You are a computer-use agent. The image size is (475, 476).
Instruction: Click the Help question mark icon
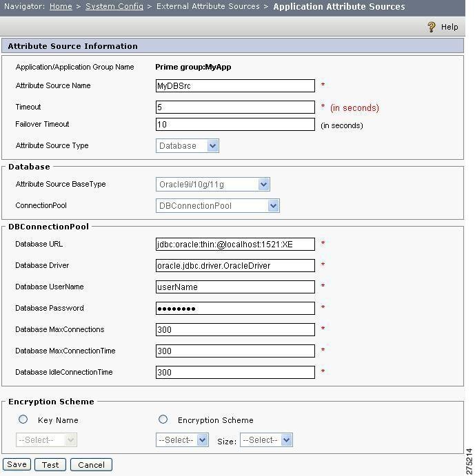pos(432,27)
